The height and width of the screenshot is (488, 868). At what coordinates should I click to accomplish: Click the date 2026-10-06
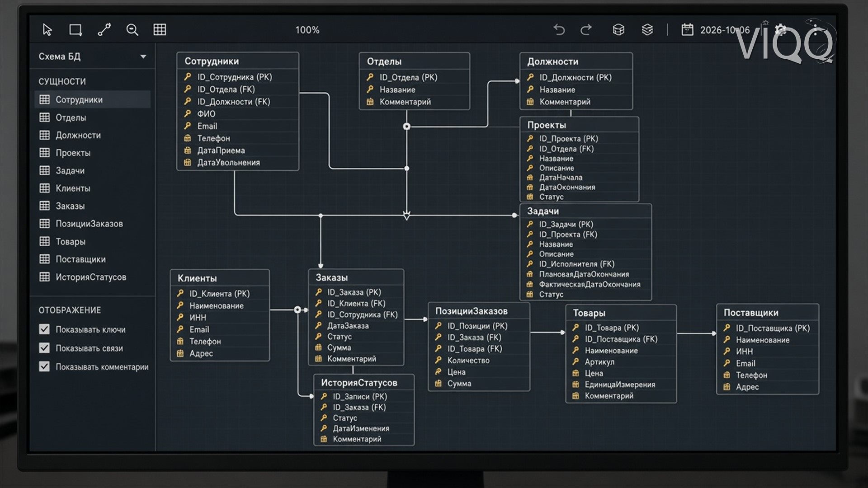click(x=725, y=30)
